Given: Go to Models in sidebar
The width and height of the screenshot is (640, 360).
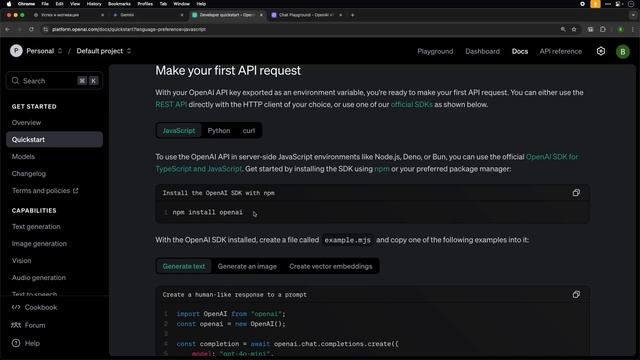Looking at the screenshot, I should 23,157.
